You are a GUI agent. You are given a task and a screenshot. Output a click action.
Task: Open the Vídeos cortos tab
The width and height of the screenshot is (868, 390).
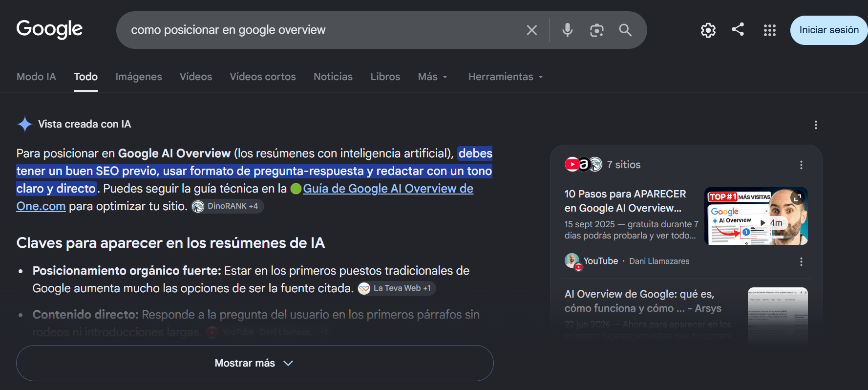(x=263, y=77)
